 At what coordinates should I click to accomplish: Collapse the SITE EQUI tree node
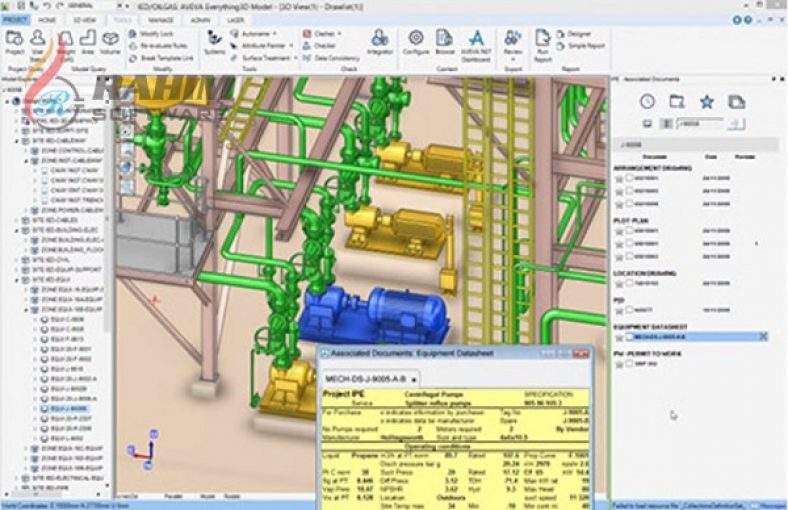[17, 279]
